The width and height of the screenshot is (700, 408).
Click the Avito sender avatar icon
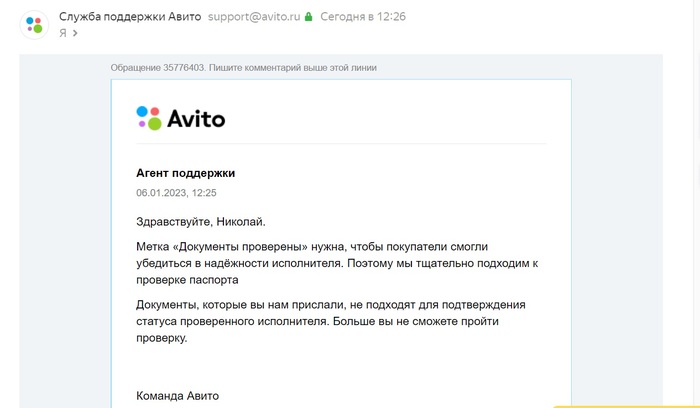34,25
